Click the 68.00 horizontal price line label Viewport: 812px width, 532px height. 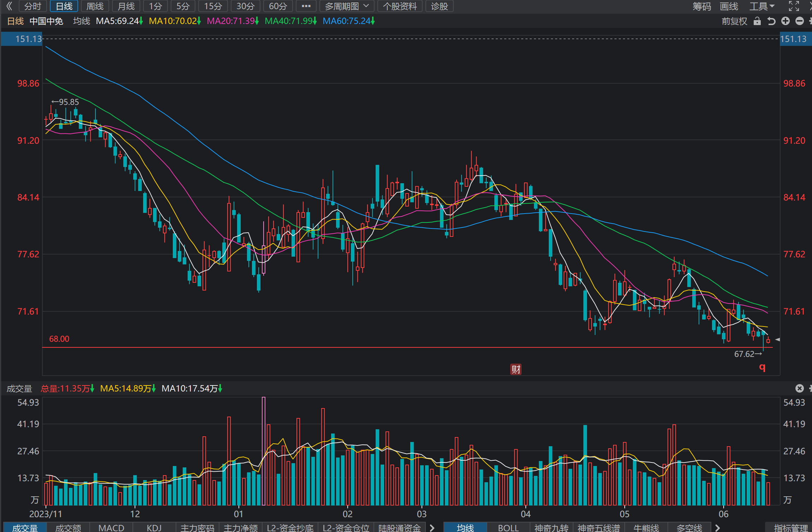59,339
